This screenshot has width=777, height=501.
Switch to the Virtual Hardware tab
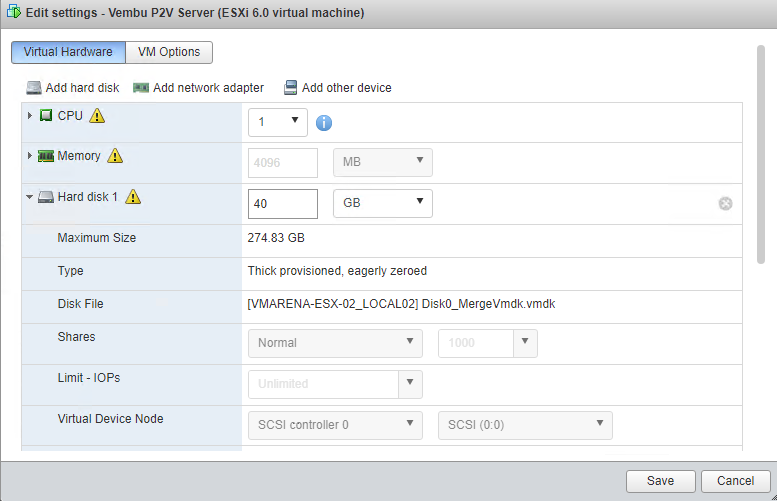(x=68, y=52)
